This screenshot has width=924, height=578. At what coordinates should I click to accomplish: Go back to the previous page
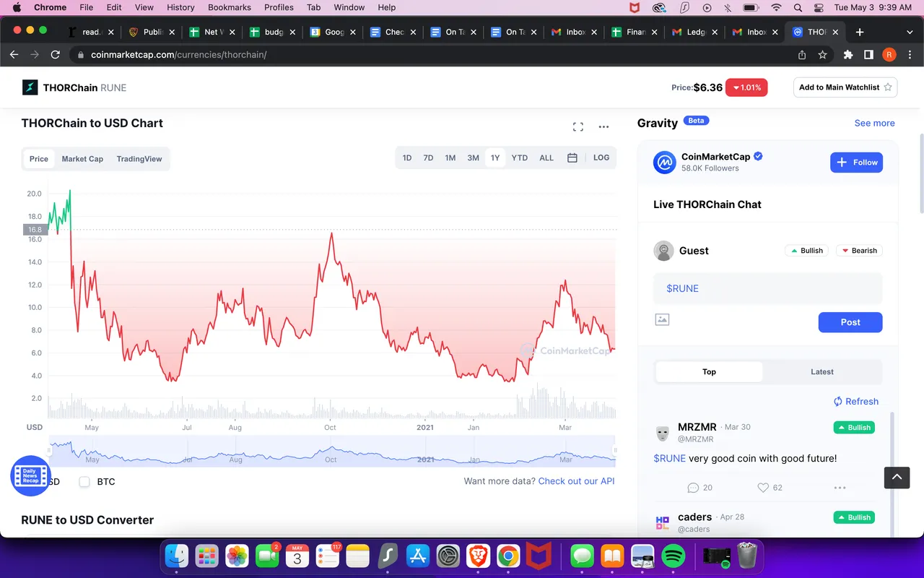point(14,55)
